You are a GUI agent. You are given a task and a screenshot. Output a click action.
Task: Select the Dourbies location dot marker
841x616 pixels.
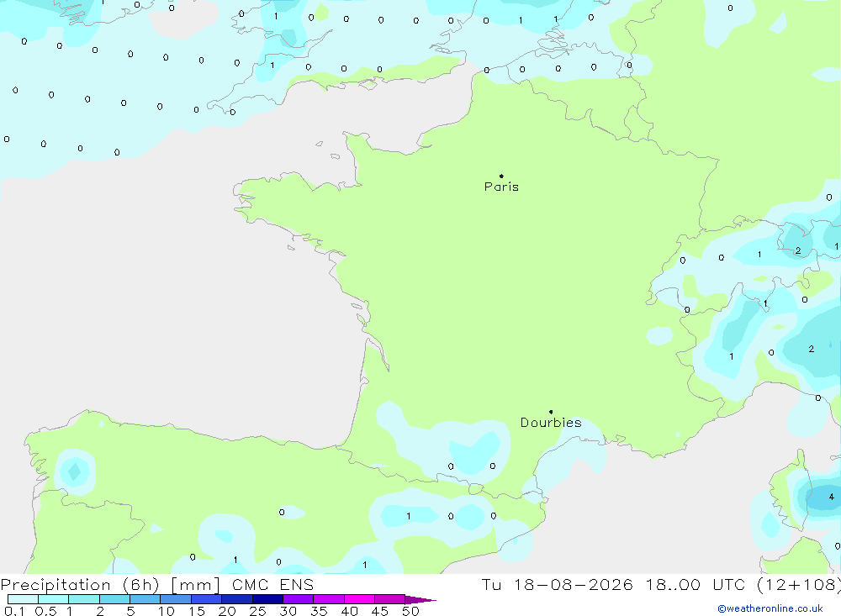551,412
